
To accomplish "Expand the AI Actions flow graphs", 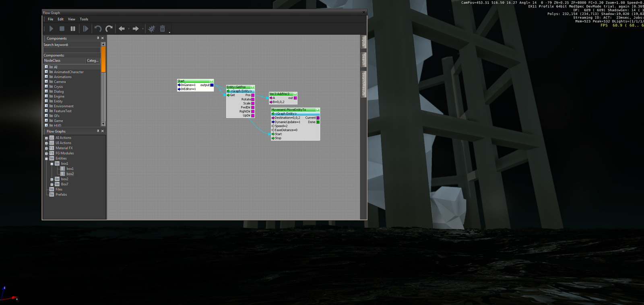I will point(46,138).
